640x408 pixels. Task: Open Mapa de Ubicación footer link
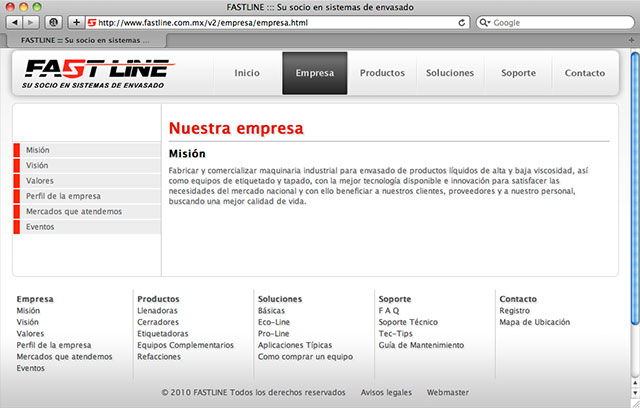pos(535,322)
